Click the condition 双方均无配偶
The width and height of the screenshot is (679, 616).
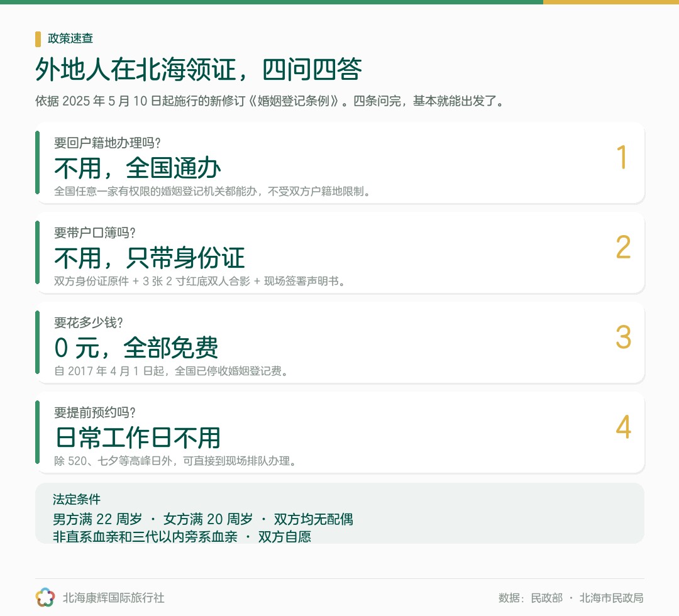tap(314, 519)
